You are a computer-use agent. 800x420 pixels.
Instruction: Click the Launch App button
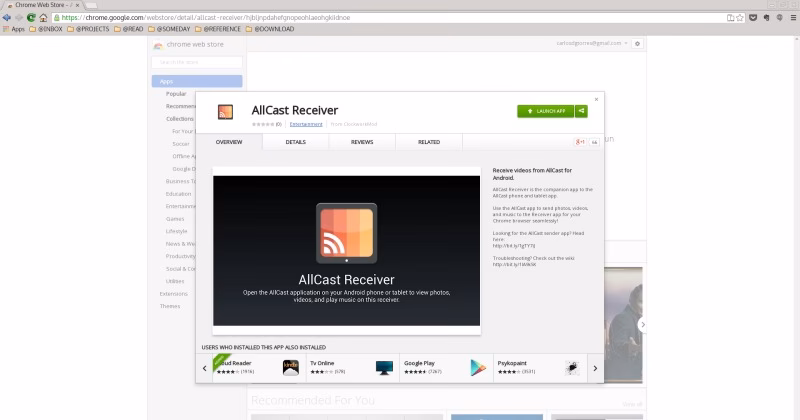[545, 111]
